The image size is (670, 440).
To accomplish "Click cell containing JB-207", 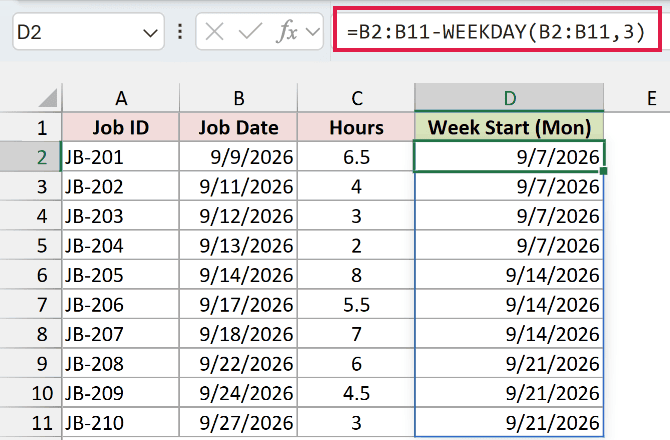I will (121, 334).
